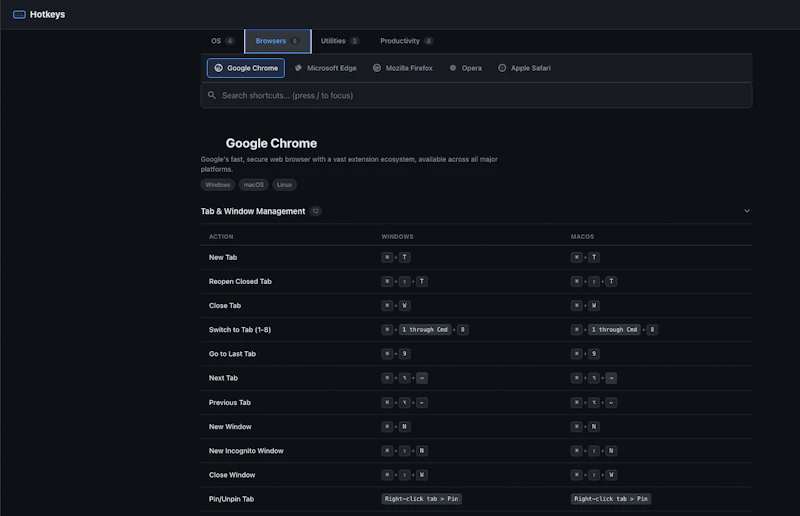Viewport: 800px width, 516px height.
Task: Focus the Search shortcuts input field
Action: click(x=476, y=95)
